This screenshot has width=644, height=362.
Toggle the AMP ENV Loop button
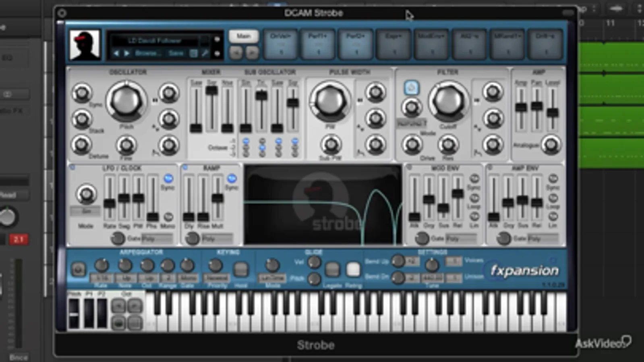coord(553,198)
